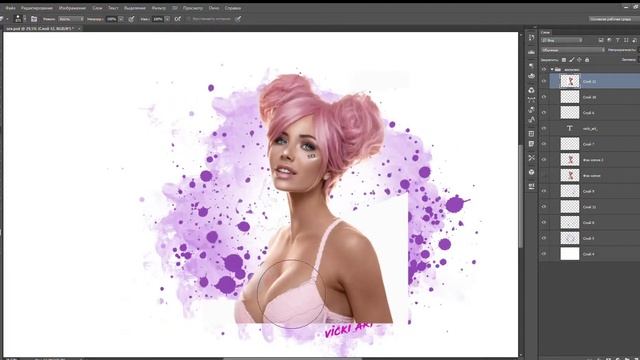
Task: Toggle the erase to history checkbox
Action: [189, 19]
